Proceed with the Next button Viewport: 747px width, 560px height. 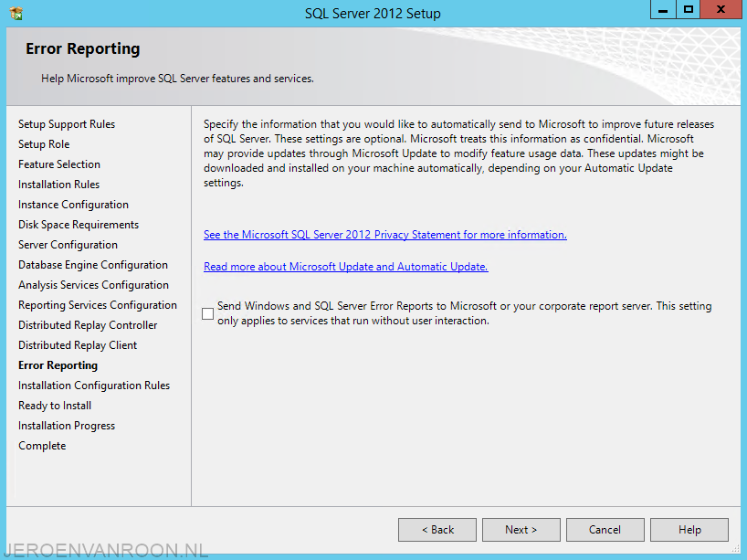point(521,530)
